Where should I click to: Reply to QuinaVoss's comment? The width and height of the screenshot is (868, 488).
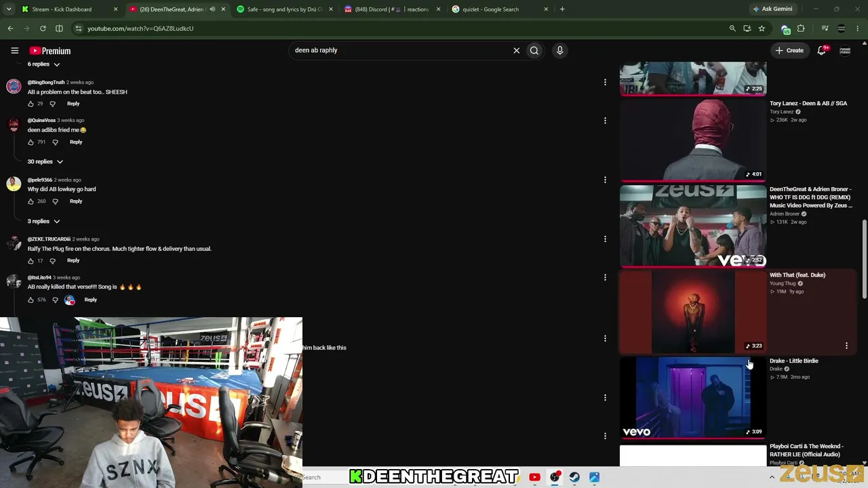pyautogui.click(x=76, y=142)
